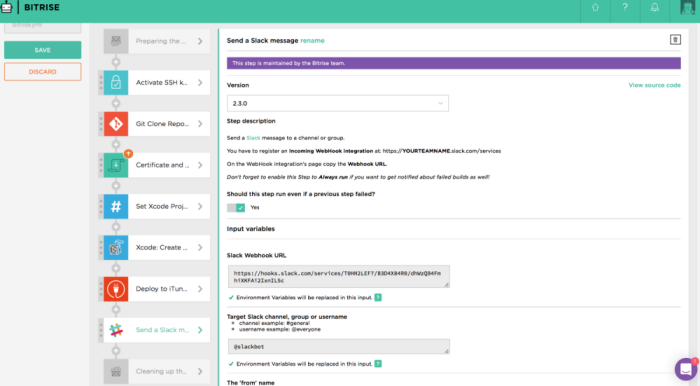Expand the Xcode: Create step chevron
700x386 pixels.
[200, 248]
